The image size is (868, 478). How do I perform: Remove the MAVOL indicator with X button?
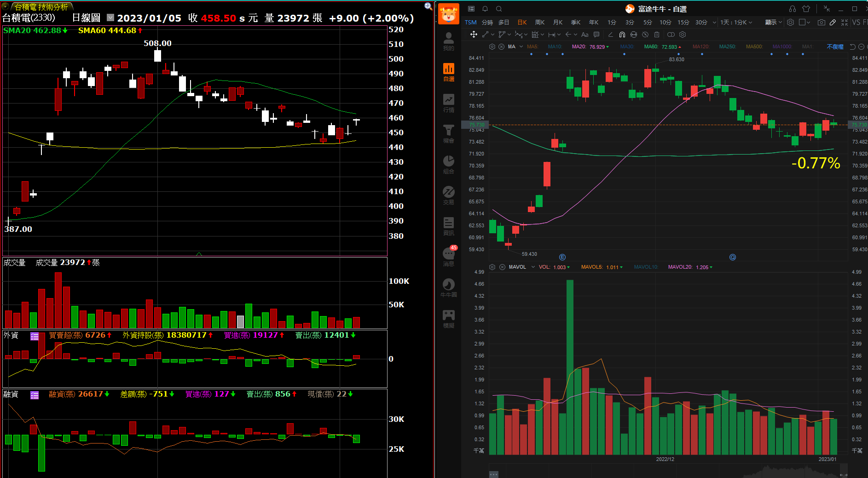tap(502, 267)
